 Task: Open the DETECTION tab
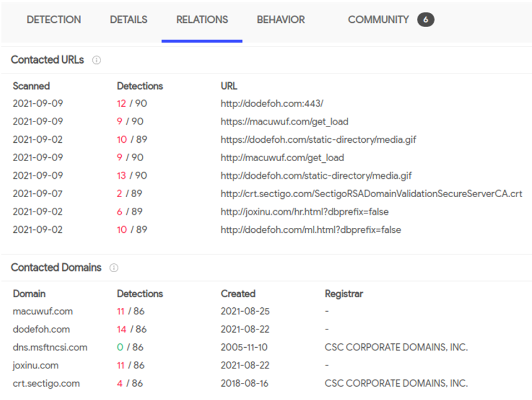(x=53, y=19)
